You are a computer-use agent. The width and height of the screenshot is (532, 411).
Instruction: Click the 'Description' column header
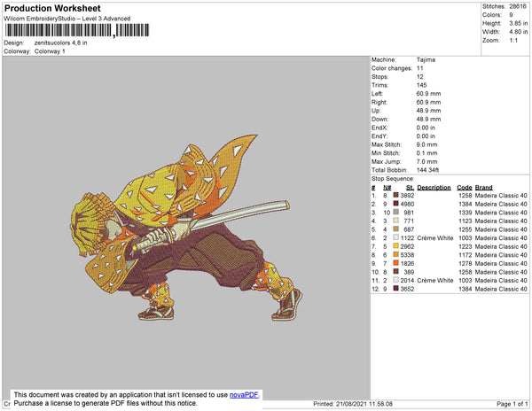coord(434,188)
